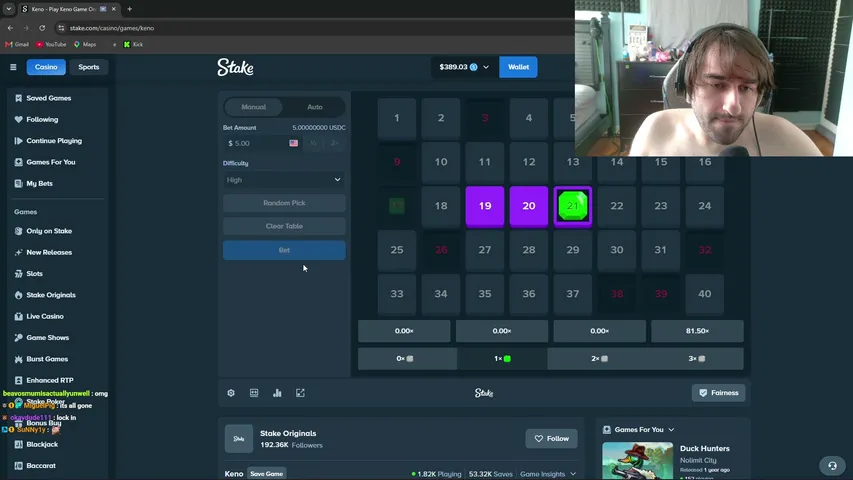
Task: Click the Clear Table button
Action: pyautogui.click(x=284, y=226)
